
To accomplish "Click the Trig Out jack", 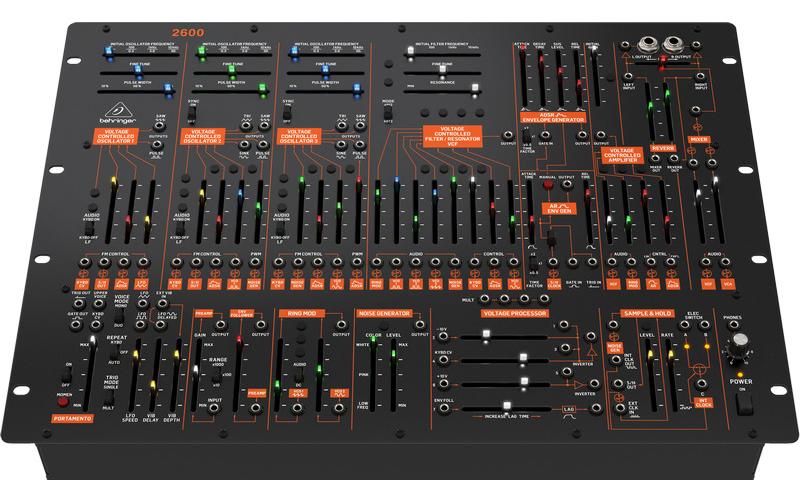I will pos(79,303).
